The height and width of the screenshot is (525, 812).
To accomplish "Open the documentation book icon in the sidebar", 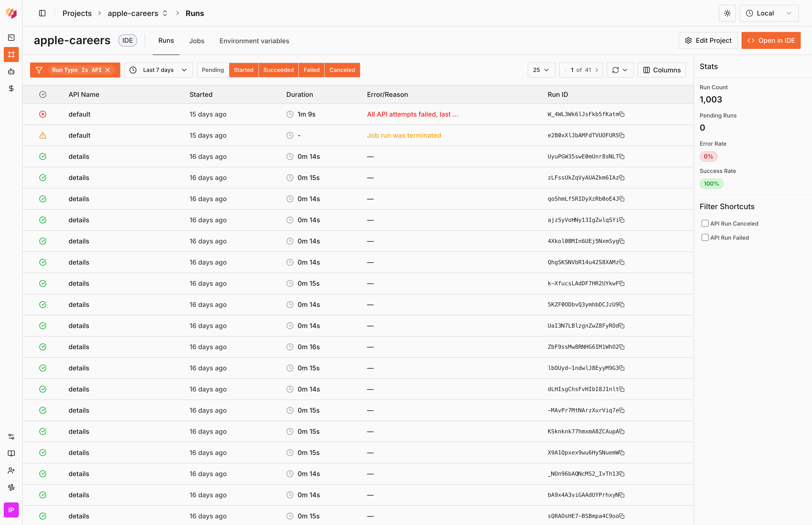I will tap(11, 453).
